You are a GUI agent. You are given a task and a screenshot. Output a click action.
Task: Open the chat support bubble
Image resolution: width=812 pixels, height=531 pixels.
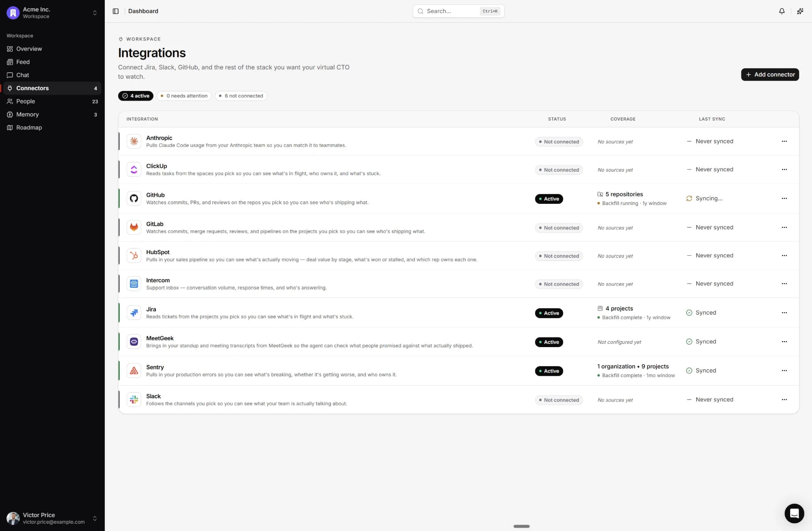[795, 514]
